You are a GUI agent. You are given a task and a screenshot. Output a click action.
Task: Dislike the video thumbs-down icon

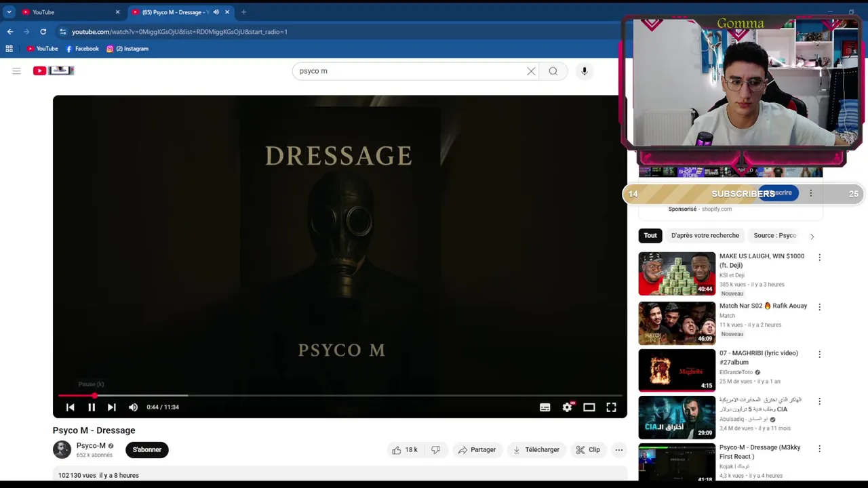point(435,450)
